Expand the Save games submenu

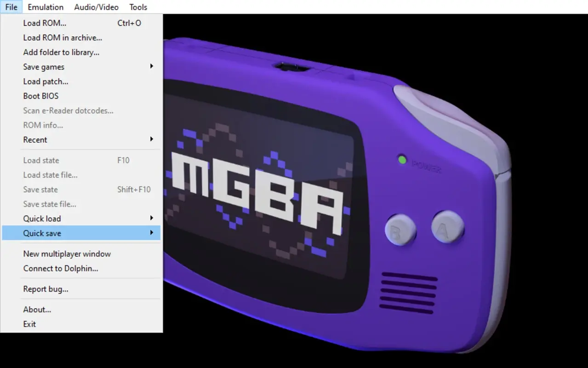tap(43, 67)
